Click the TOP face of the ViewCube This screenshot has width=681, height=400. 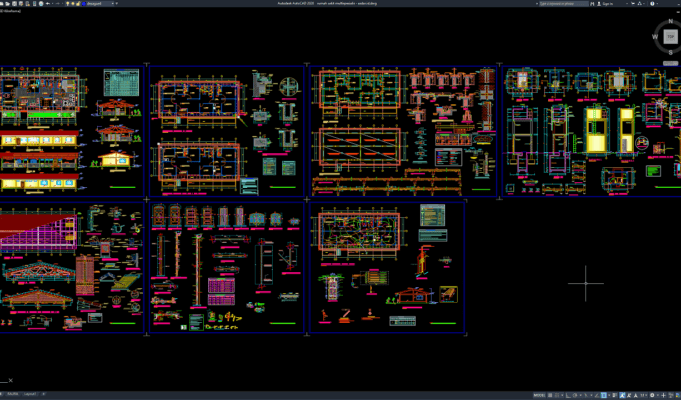point(670,36)
